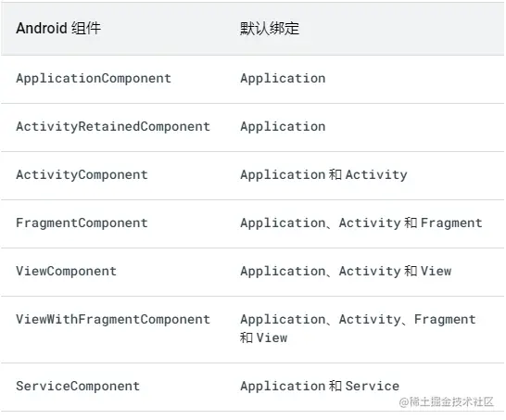506x420 pixels.
Task: Click the Application binding for ApplicationComponent
Action: (x=283, y=79)
